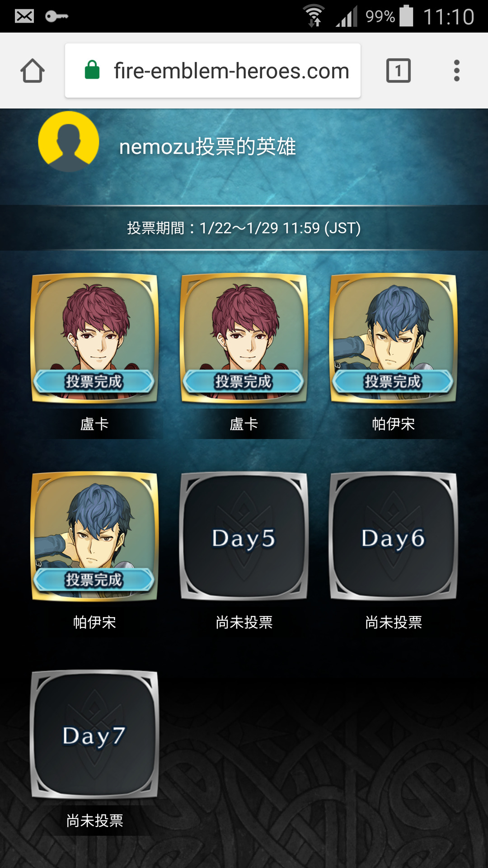
Task: Tap the 尚未投票 label under Day5
Action: (x=244, y=623)
